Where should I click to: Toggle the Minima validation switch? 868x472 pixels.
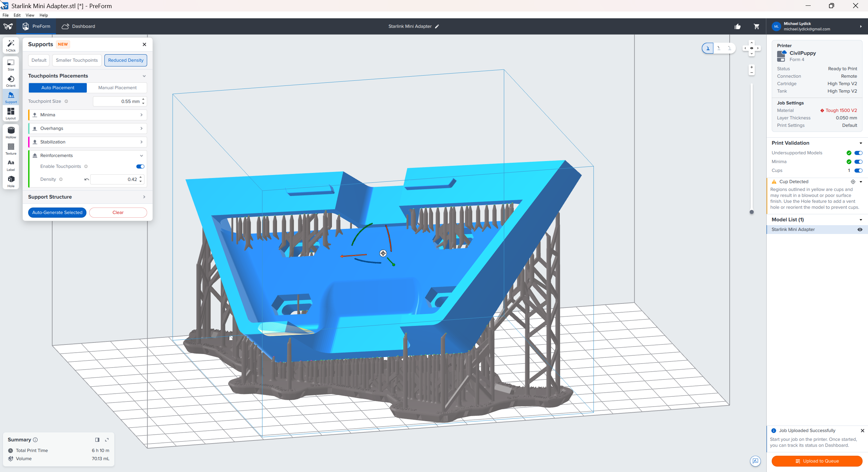(x=859, y=162)
